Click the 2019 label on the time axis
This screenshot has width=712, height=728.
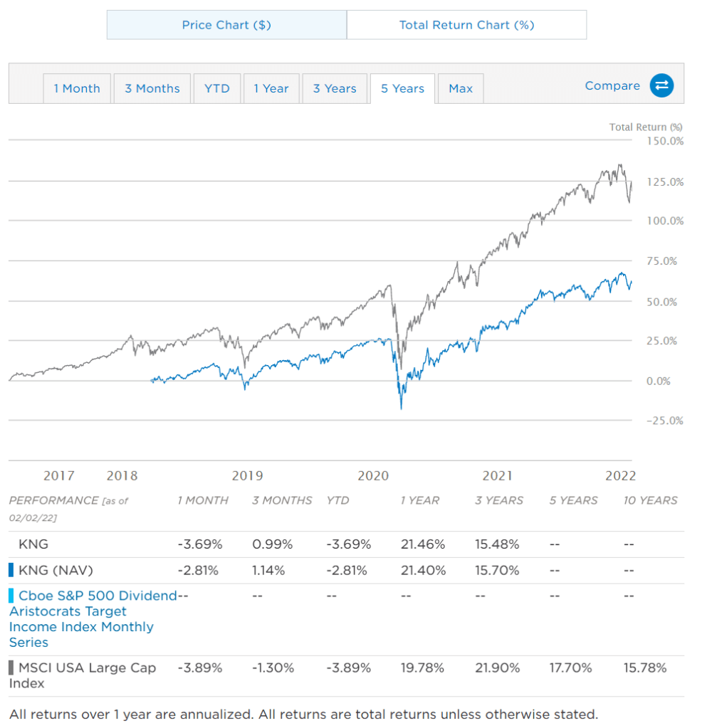tap(247, 476)
